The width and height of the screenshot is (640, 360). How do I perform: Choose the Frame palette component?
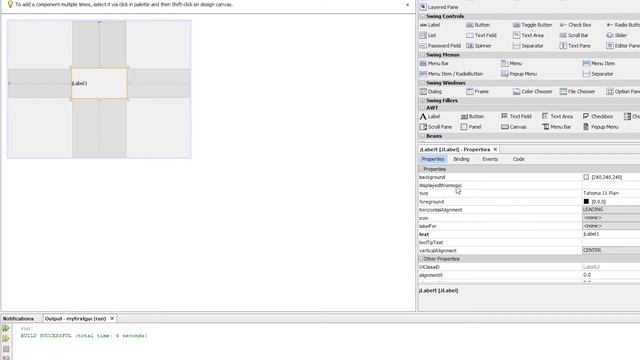coord(478,91)
